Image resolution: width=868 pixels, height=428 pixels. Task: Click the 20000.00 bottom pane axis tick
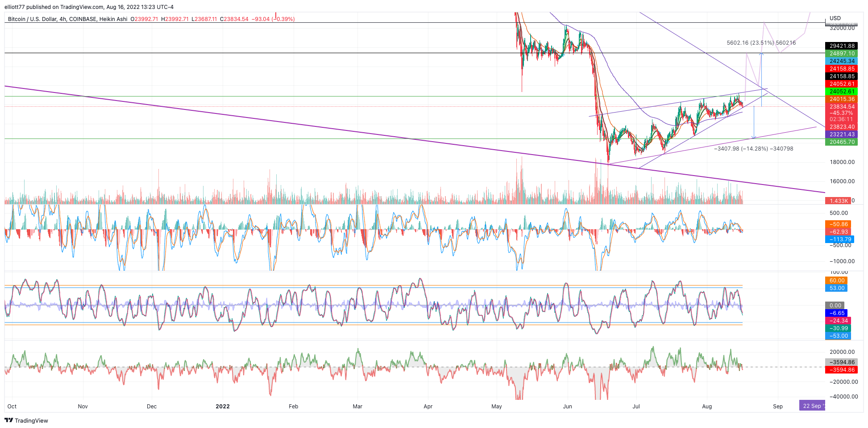[842, 352]
